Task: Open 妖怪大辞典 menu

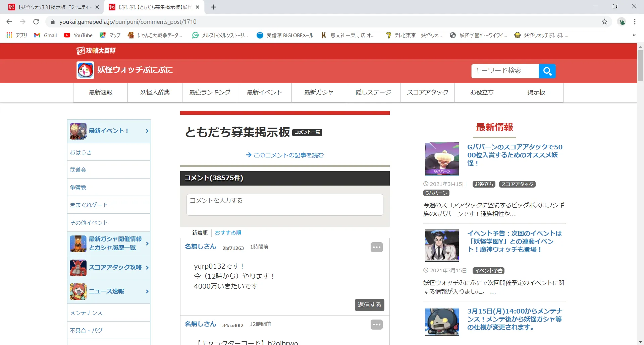Action: click(x=155, y=92)
